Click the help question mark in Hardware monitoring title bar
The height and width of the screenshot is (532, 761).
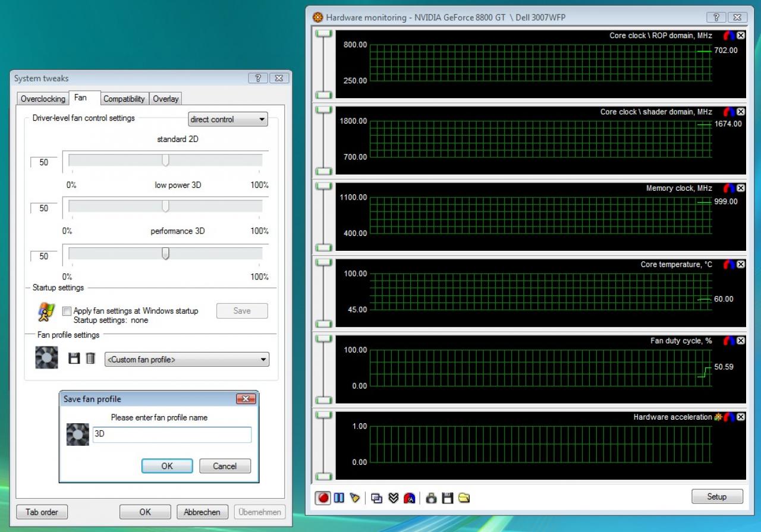pyautogui.click(x=716, y=17)
